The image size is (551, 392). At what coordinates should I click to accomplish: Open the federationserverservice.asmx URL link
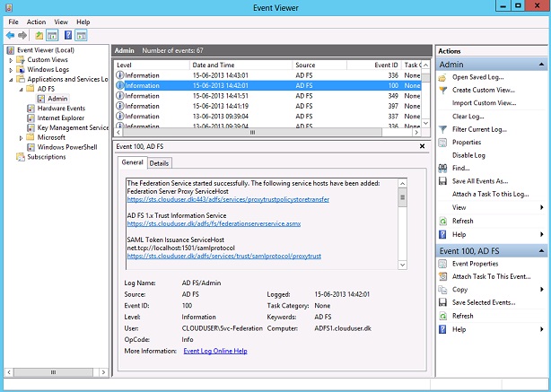click(x=214, y=223)
